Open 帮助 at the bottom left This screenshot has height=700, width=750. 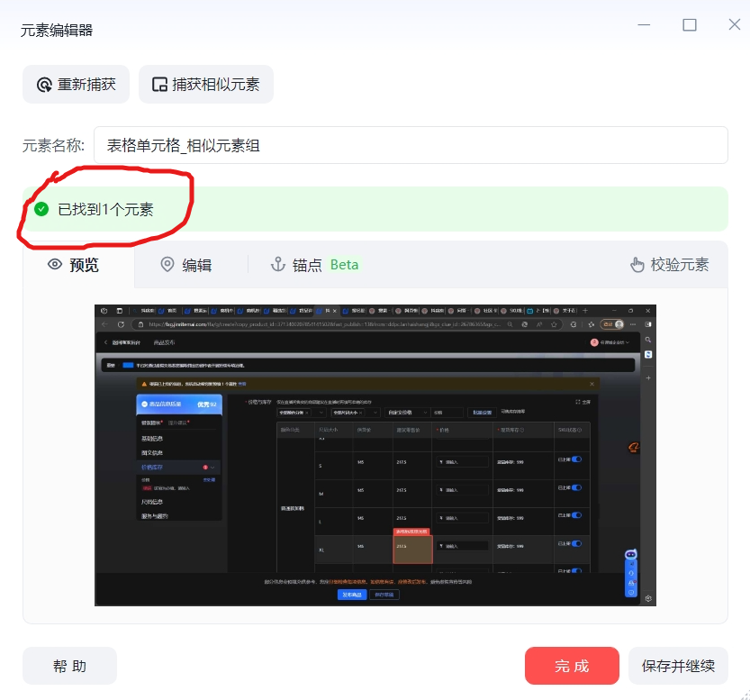point(69,666)
